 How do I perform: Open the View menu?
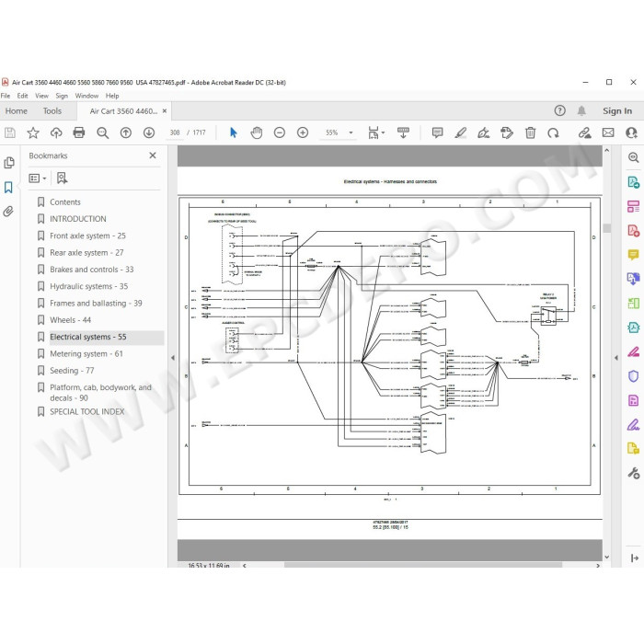(42, 96)
